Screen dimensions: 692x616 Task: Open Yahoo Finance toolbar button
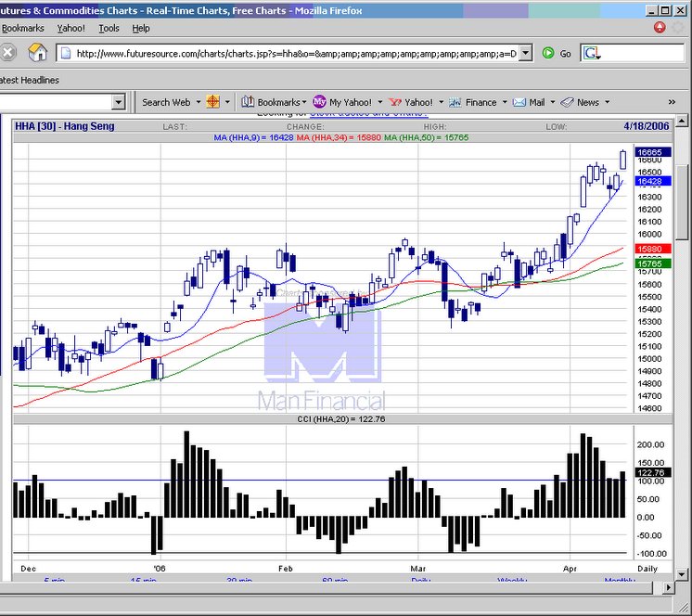click(x=473, y=102)
